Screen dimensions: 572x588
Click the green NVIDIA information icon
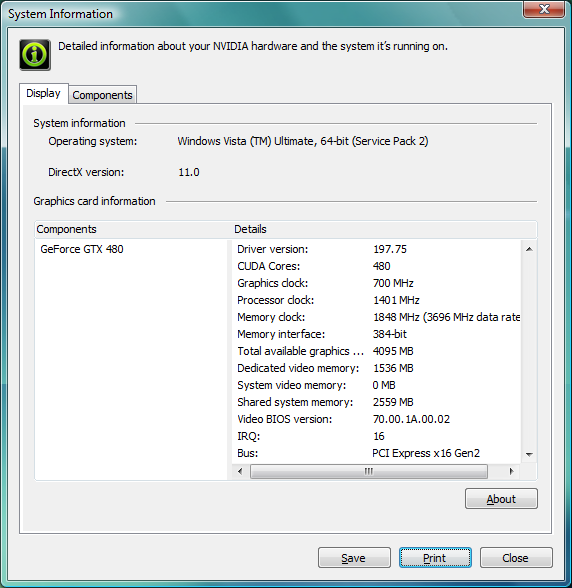[35, 55]
